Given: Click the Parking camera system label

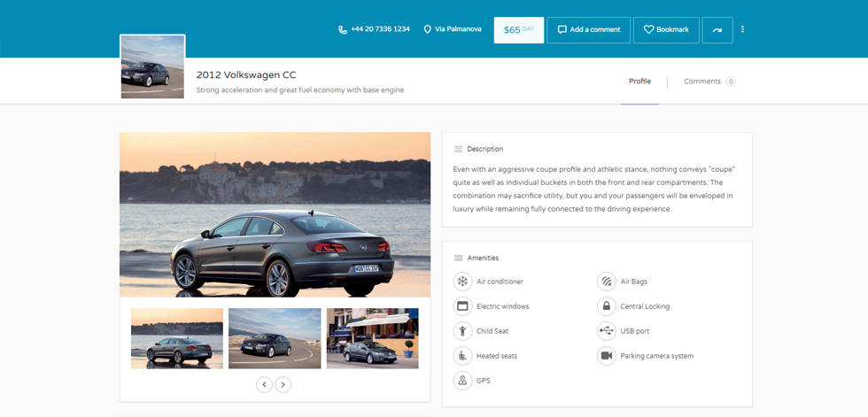Looking at the screenshot, I should tap(657, 356).
